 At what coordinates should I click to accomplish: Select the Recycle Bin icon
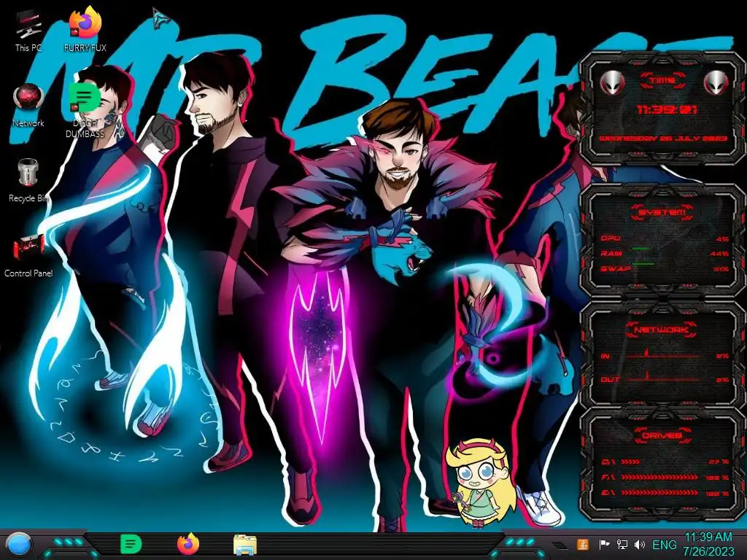click(28, 181)
